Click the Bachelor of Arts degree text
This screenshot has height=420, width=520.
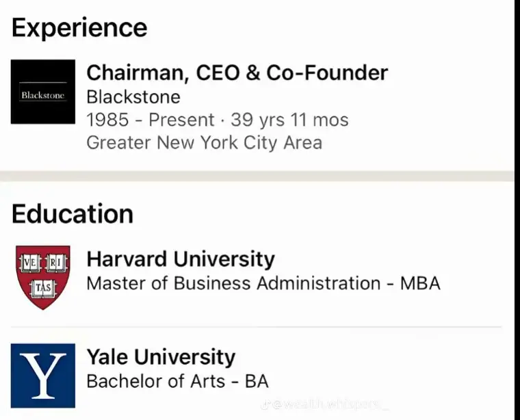coord(156,380)
